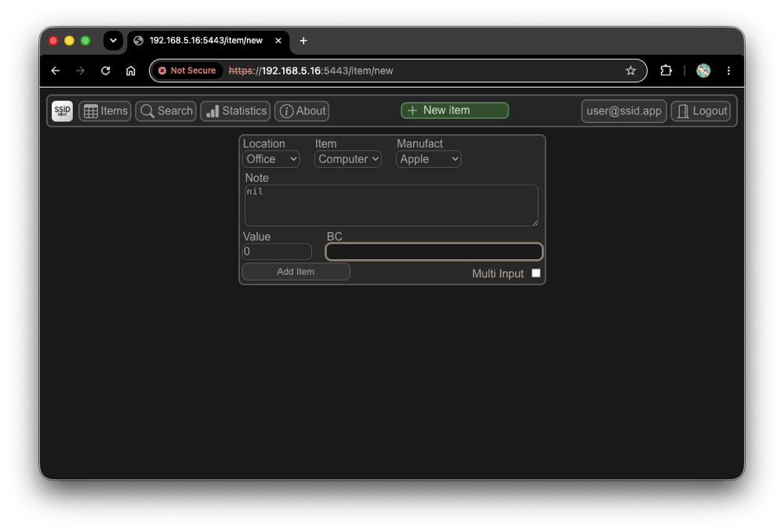784x532 pixels.
Task: Focus the BC barcode input field
Action: click(x=434, y=252)
